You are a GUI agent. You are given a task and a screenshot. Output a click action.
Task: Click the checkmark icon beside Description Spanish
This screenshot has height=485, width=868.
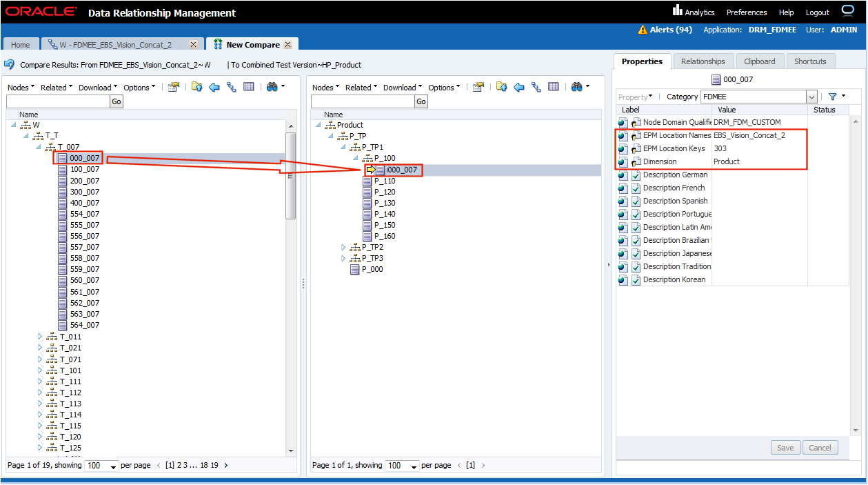(636, 201)
